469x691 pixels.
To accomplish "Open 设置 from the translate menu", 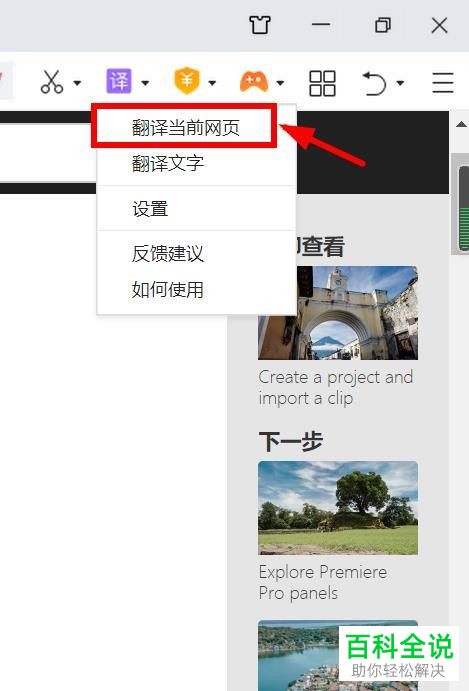I will point(197,208).
